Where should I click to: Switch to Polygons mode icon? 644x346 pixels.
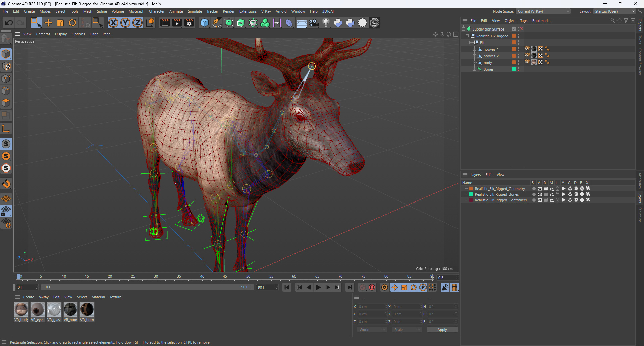[x=6, y=103]
